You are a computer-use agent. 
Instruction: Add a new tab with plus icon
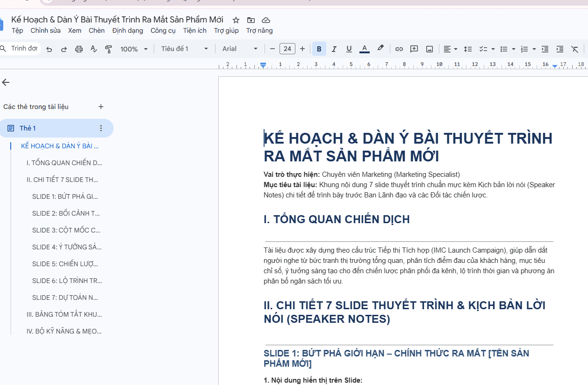click(x=101, y=107)
